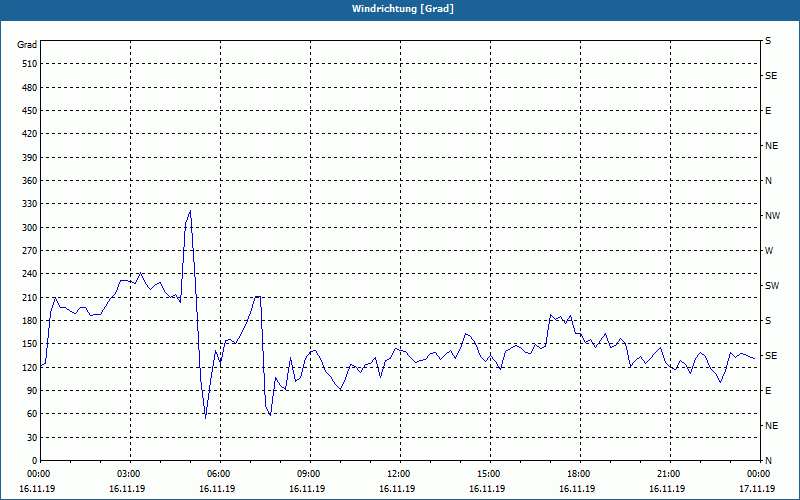800x500 pixels.
Task: Select the y-axis value '330'
Action: pyautogui.click(x=30, y=204)
